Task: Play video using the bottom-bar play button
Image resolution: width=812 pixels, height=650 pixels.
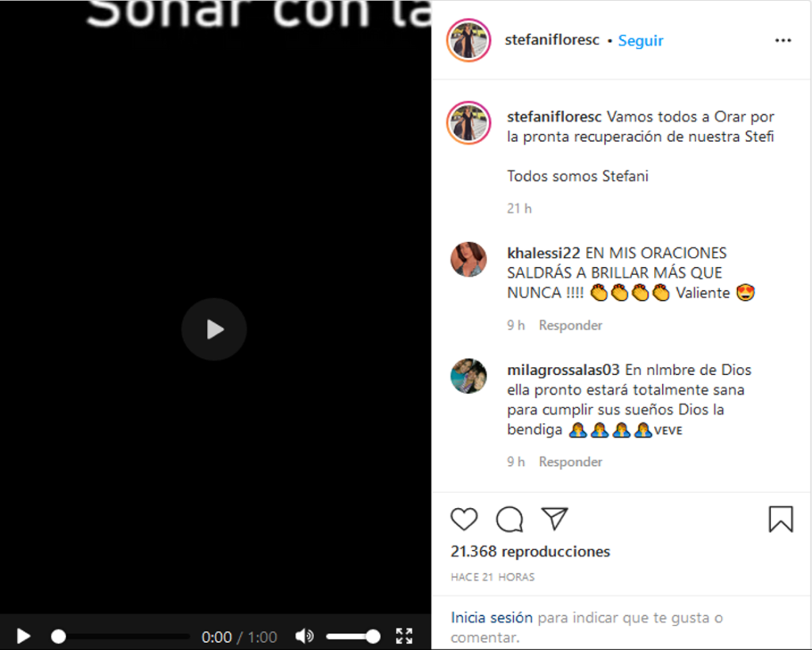Action: click(x=23, y=636)
